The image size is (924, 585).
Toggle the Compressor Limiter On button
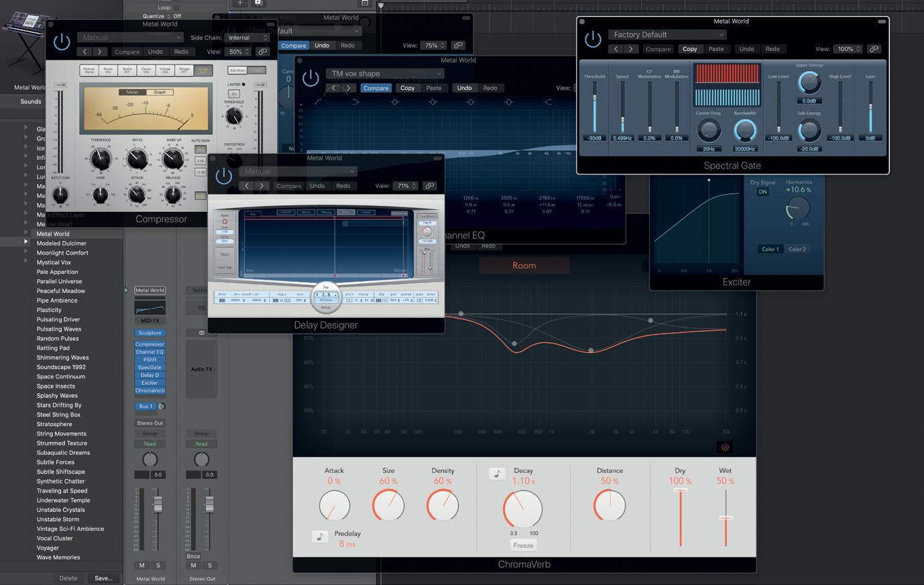(234, 94)
